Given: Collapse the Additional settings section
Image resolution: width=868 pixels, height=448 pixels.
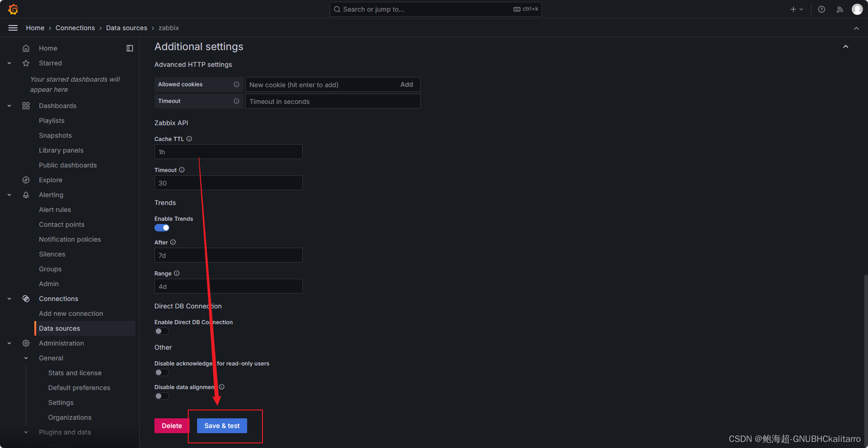Looking at the screenshot, I should (x=846, y=46).
